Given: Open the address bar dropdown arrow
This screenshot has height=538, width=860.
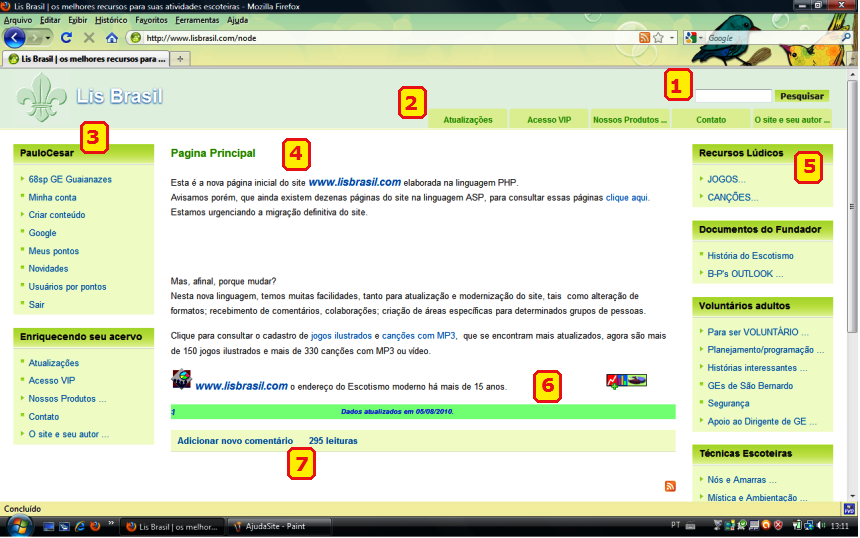Looking at the screenshot, I should (672, 38).
